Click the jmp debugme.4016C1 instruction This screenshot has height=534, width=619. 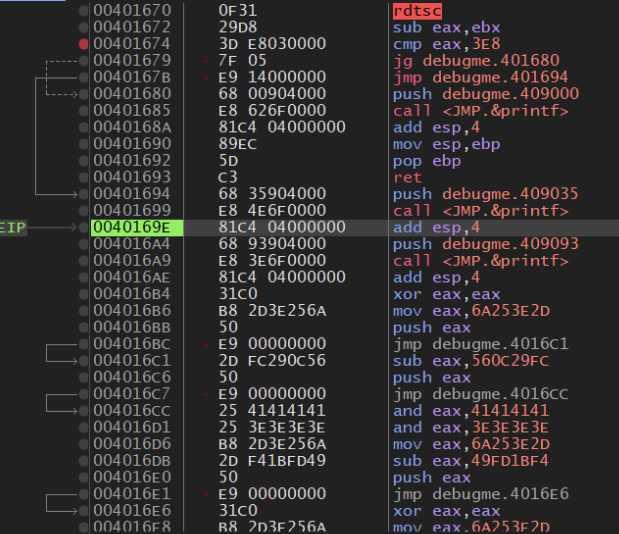pyautogui.click(x=480, y=344)
